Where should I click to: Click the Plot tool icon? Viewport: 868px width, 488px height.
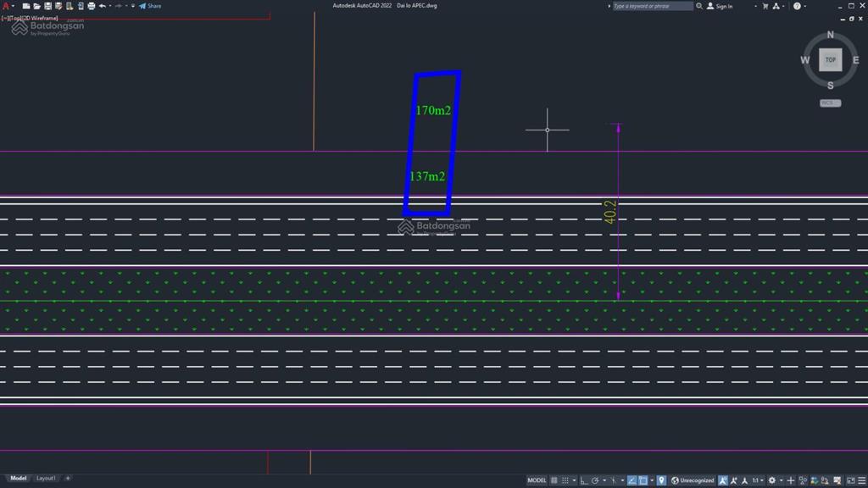pos(92,5)
